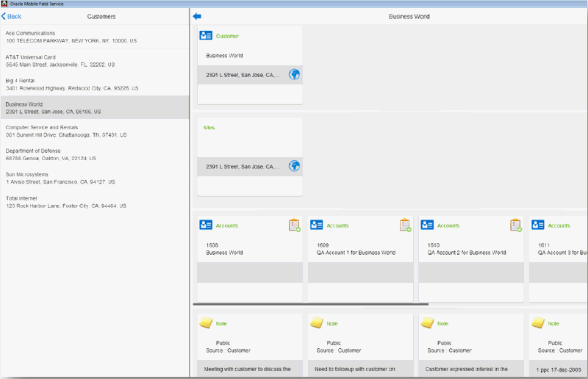The image size is (588, 379).
Task: Select Sun Microsystems customer
Action: pos(95,178)
